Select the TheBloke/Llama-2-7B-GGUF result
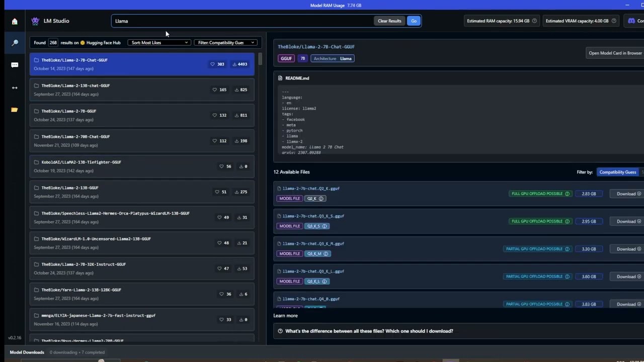The image size is (644, 362). (142, 115)
